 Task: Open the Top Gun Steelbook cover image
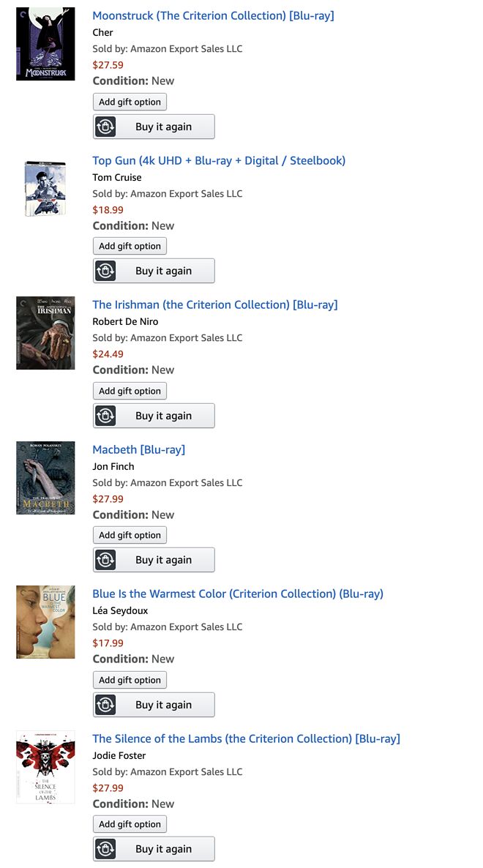[45, 188]
